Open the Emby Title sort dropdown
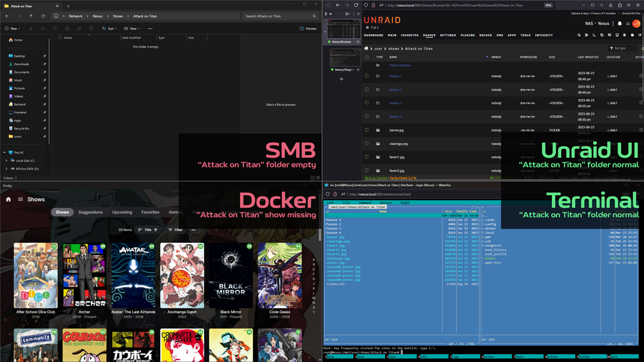Screen dimensions: 644x362 148,230
